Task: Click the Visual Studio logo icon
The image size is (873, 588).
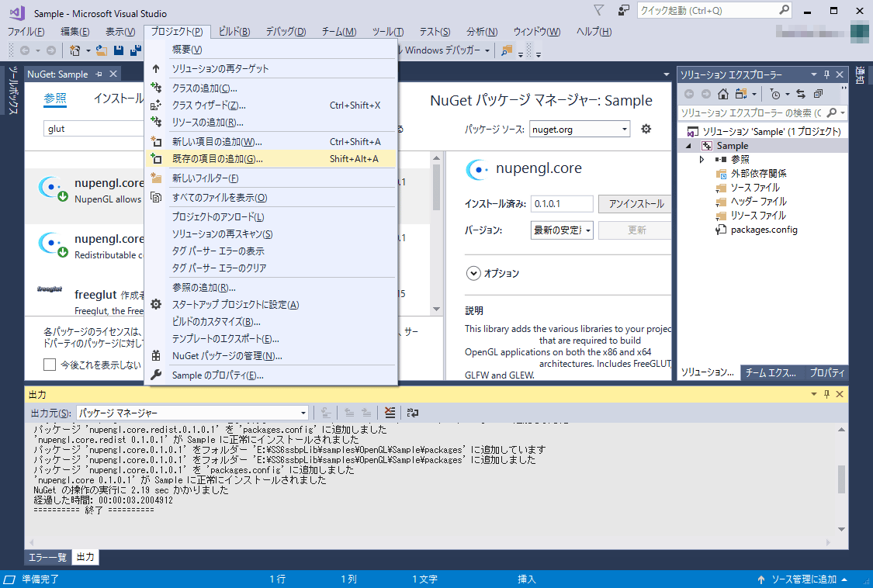Action: point(17,12)
